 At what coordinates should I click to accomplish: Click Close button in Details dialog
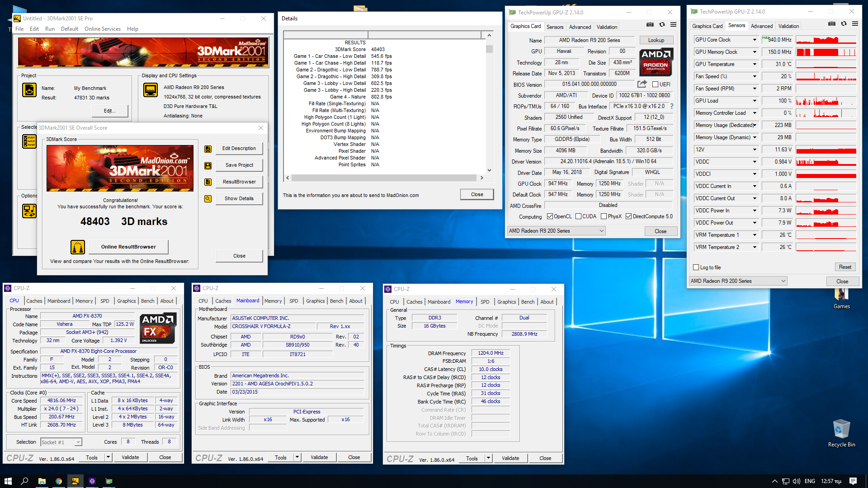477,195
